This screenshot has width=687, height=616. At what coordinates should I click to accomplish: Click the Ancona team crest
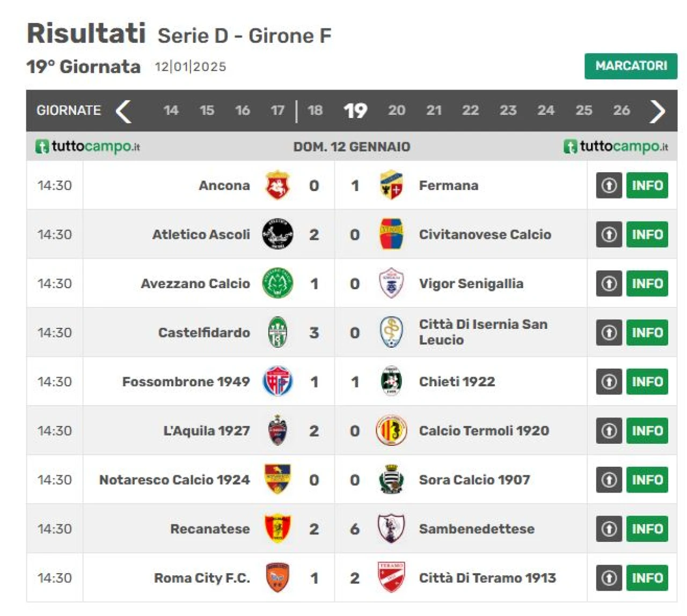click(277, 185)
